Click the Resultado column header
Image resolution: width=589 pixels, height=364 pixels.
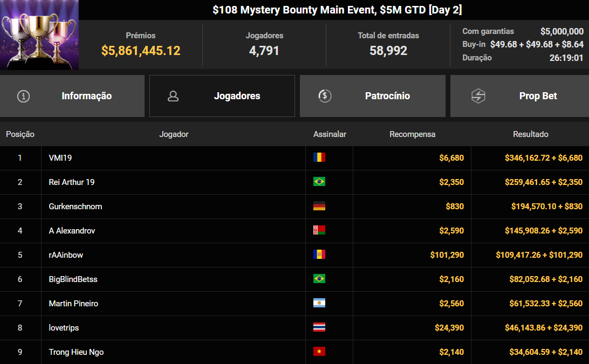(x=531, y=134)
